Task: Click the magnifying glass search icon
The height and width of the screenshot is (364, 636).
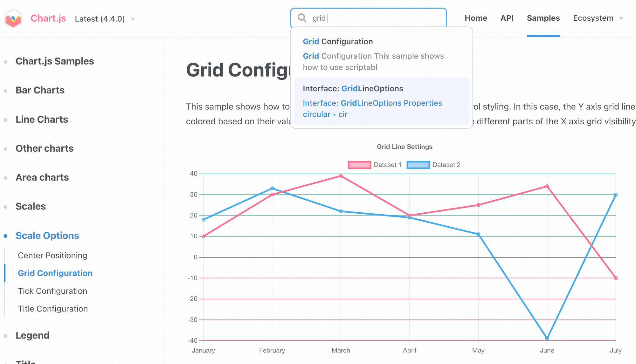Action: (302, 18)
